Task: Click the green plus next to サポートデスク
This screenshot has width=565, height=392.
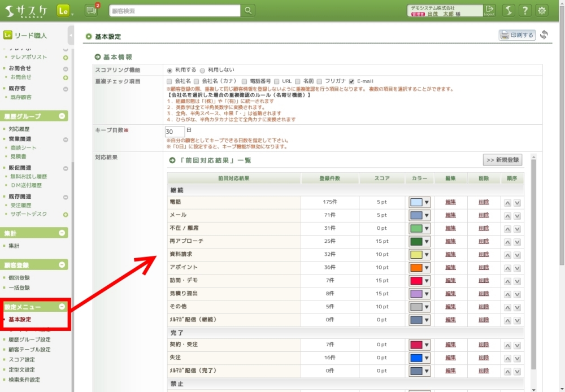Action: (x=66, y=215)
